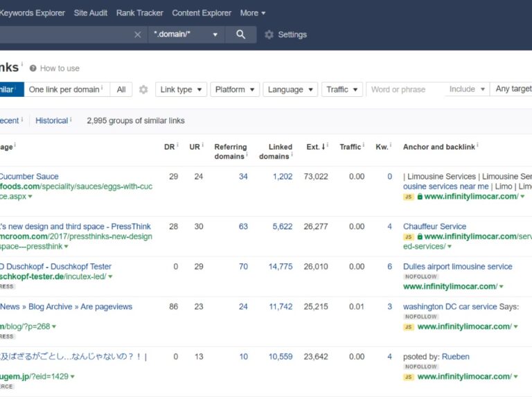The height and width of the screenshot is (399, 532).
Task: Click the linked domains value 10,559
Action: [x=281, y=357]
